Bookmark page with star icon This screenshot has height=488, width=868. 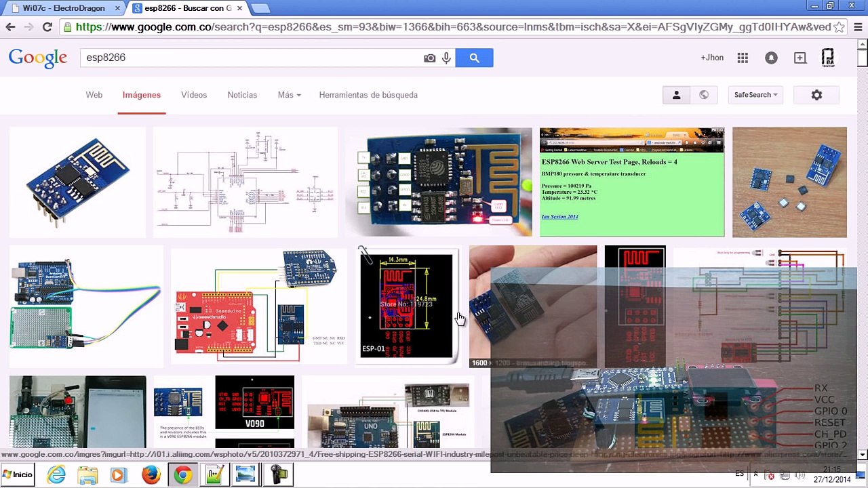[x=839, y=27]
